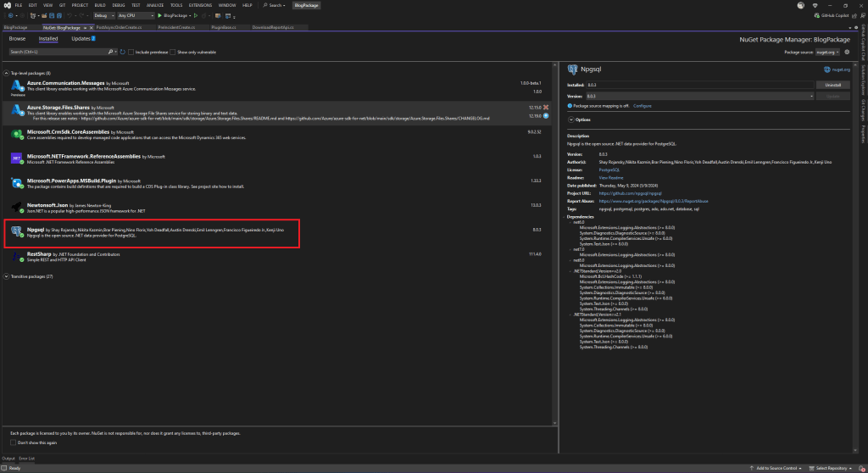Viewport: 868px width, 473px height.
Task: Open Npgsql Version 8.0.3 dropdown
Action: tap(699, 96)
